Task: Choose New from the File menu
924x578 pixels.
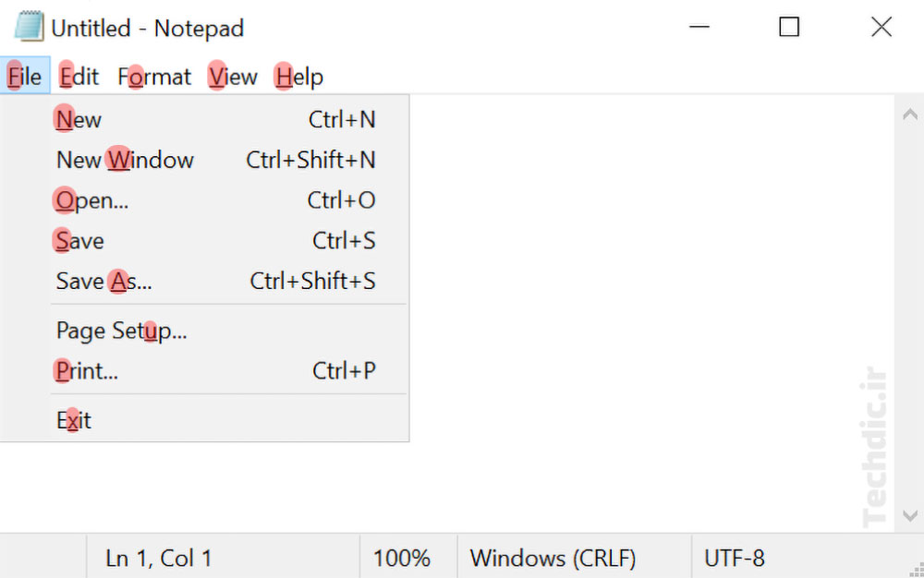Action: 79,119
